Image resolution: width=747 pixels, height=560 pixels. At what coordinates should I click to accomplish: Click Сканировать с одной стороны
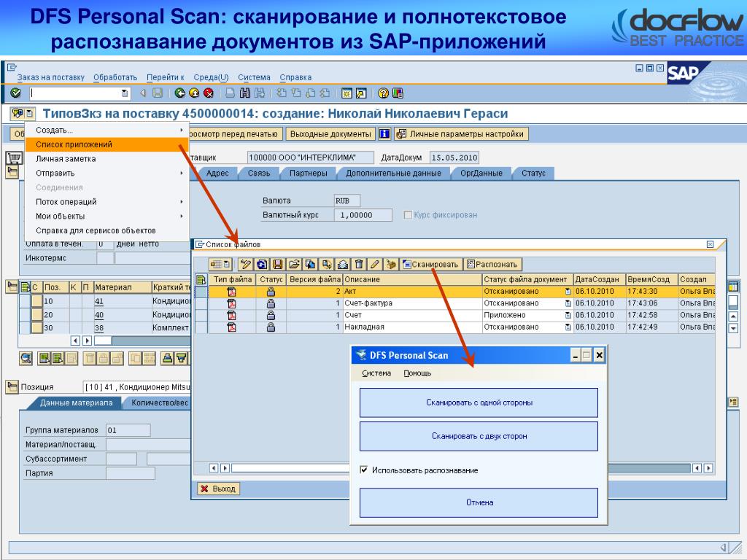point(479,402)
